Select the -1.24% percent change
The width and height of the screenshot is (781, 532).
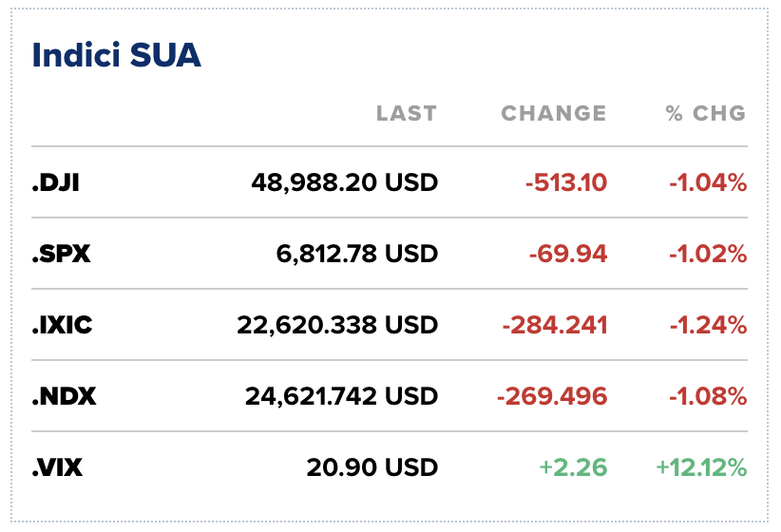click(x=707, y=325)
